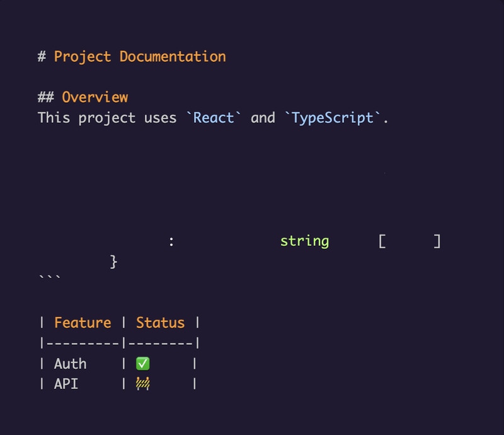504x435 pixels.
Task: Click the closing curly brace
Action: 114,261
